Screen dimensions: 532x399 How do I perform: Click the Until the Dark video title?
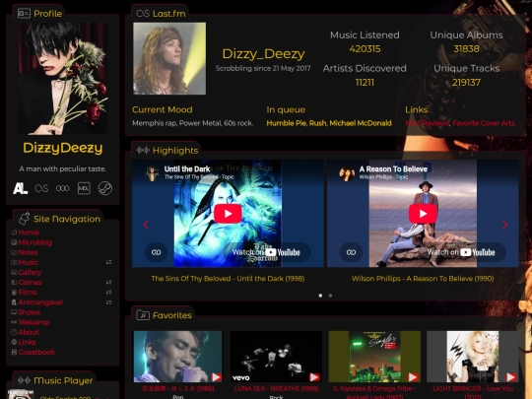coord(187,169)
